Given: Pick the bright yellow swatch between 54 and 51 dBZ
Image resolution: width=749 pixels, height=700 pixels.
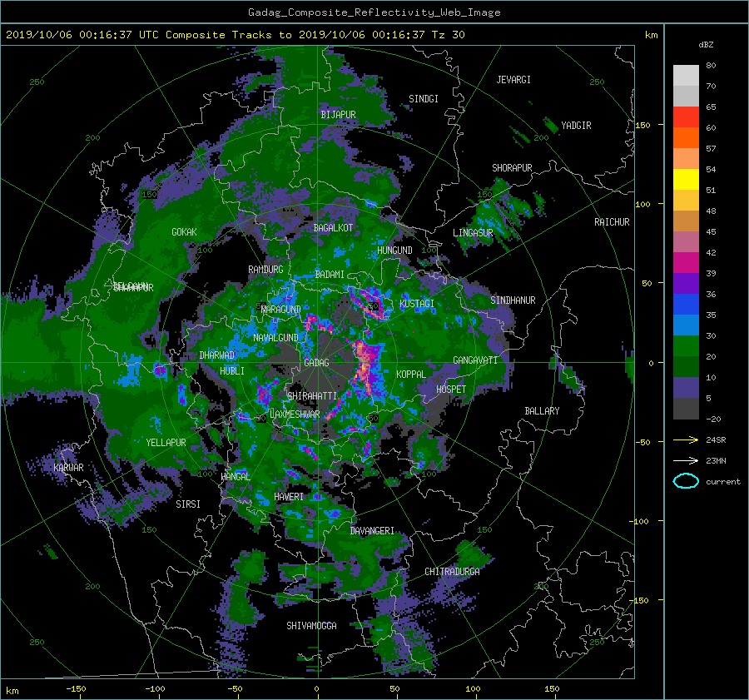Looking at the screenshot, I should tap(686, 179).
